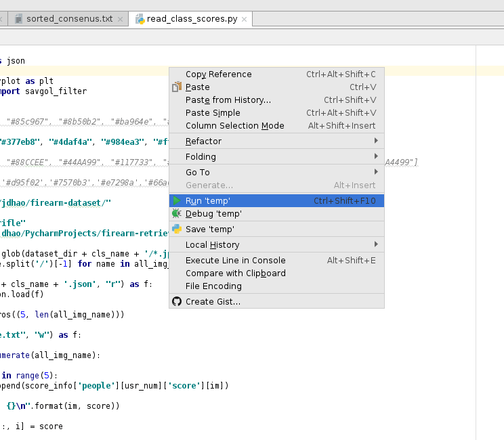Click the GitHub icon for Create Gist

[177, 302]
